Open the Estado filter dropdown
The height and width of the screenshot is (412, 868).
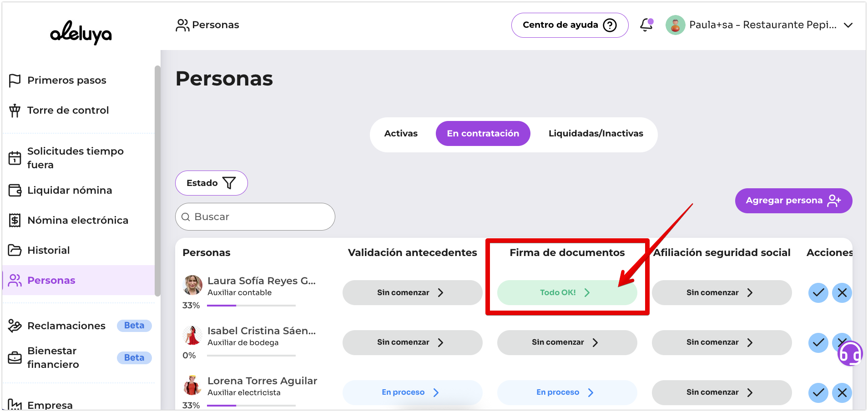tap(211, 183)
